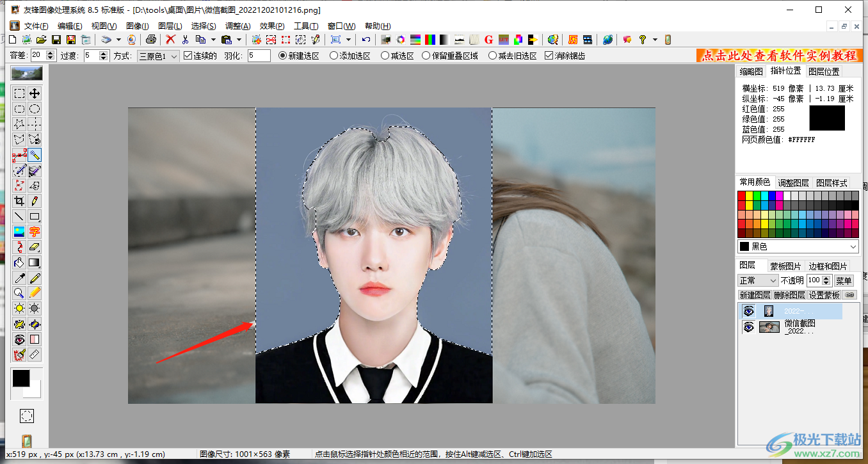
Task: Select the Move tool in toolbox
Action: 35,93
